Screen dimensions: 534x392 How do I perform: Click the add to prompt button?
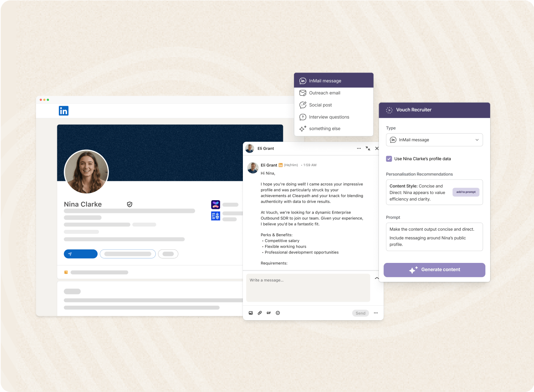pos(466,192)
